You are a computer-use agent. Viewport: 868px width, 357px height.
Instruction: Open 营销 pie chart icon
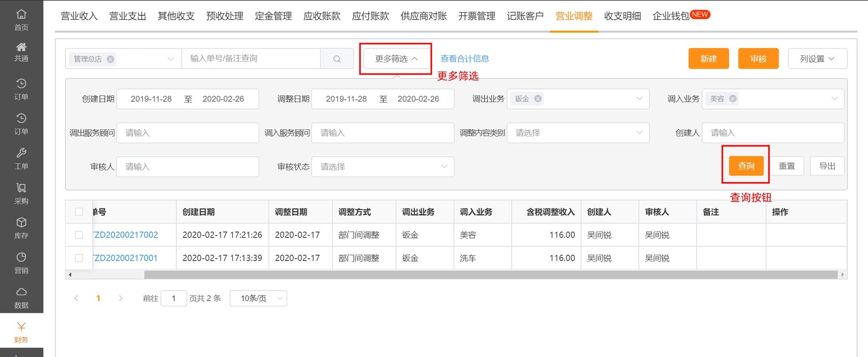(x=21, y=263)
